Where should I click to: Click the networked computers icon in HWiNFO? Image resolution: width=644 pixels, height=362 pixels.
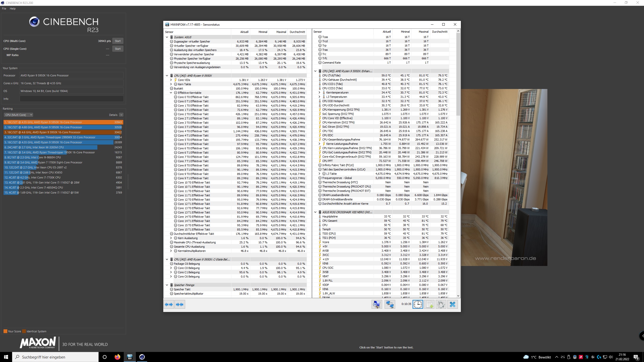390,304
